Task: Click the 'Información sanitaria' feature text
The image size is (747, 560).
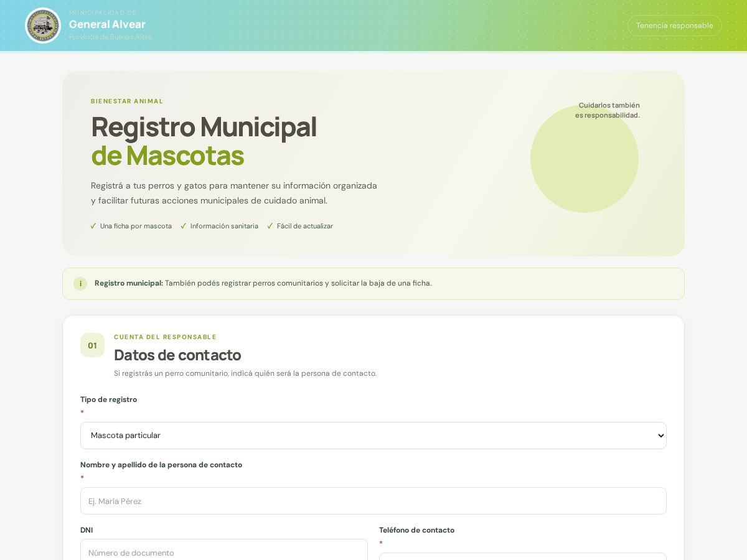Action: [x=224, y=226]
